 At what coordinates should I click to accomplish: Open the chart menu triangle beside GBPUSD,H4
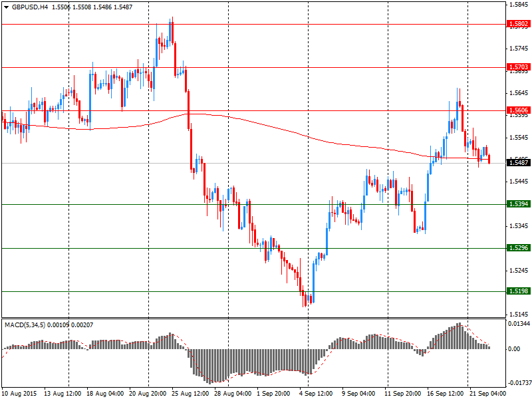(x=7, y=7)
